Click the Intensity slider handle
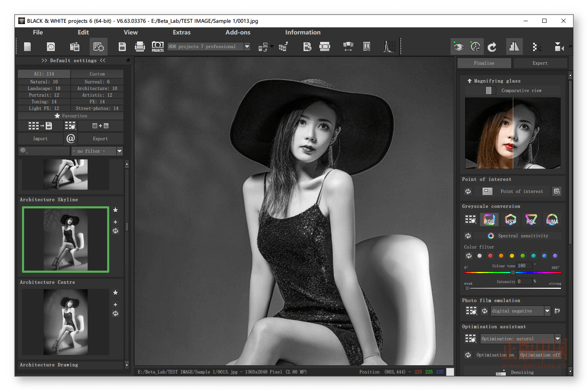Screen dimensions: 588x391 (x=468, y=288)
